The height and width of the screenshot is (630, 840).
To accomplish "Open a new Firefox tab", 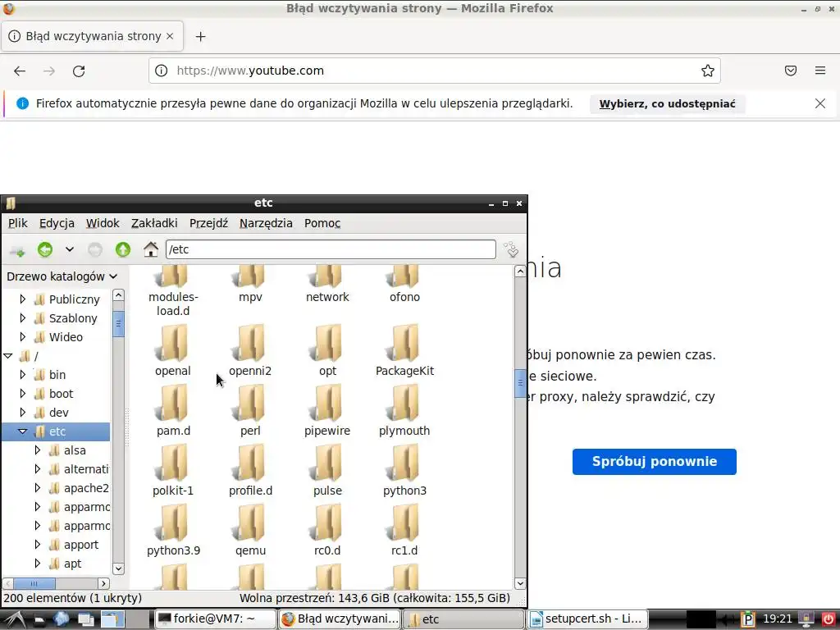I will tap(200, 36).
